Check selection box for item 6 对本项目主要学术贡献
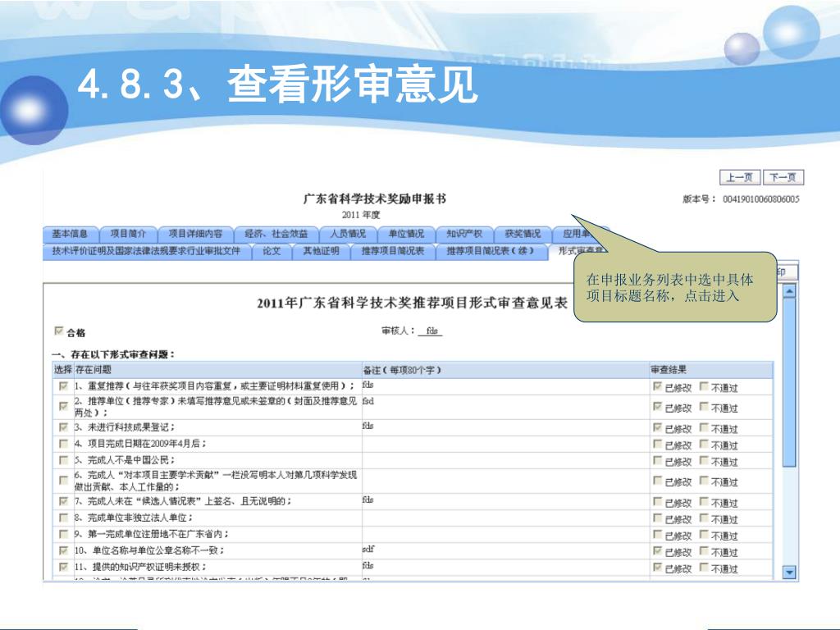 point(64,481)
